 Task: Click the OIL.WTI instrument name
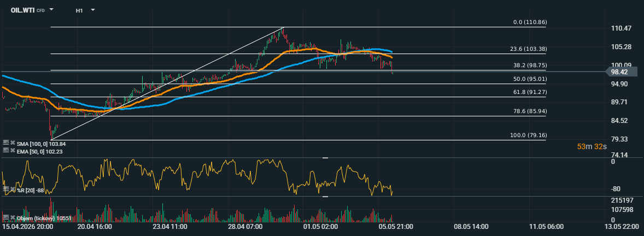[x=22, y=10]
